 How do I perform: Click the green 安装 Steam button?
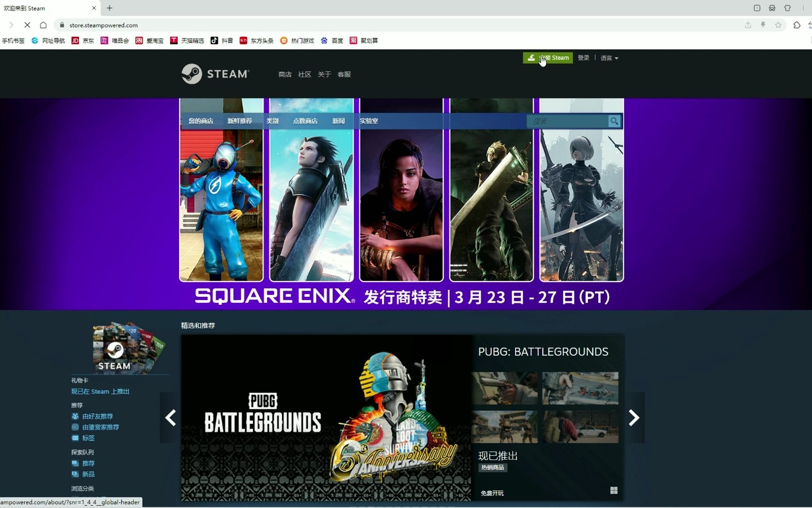547,58
